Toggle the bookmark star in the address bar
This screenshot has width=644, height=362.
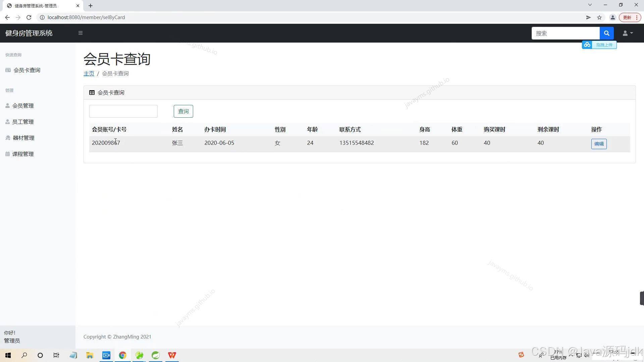599,17
